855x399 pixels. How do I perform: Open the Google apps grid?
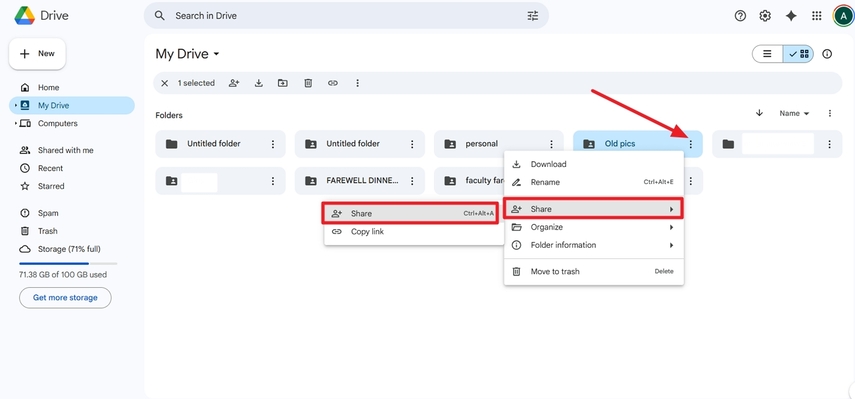[816, 16]
